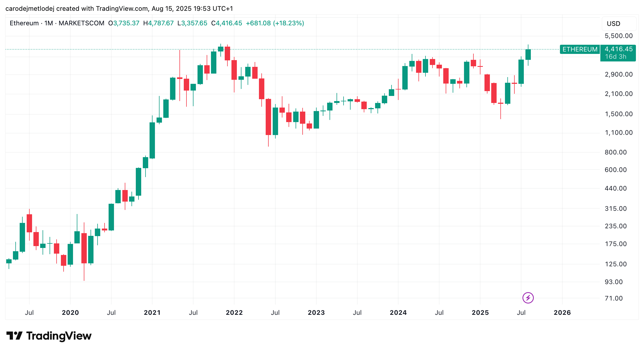This screenshot has width=644, height=352.
Task: Click the MARKETSCOM exchange label
Action: click(x=81, y=23)
